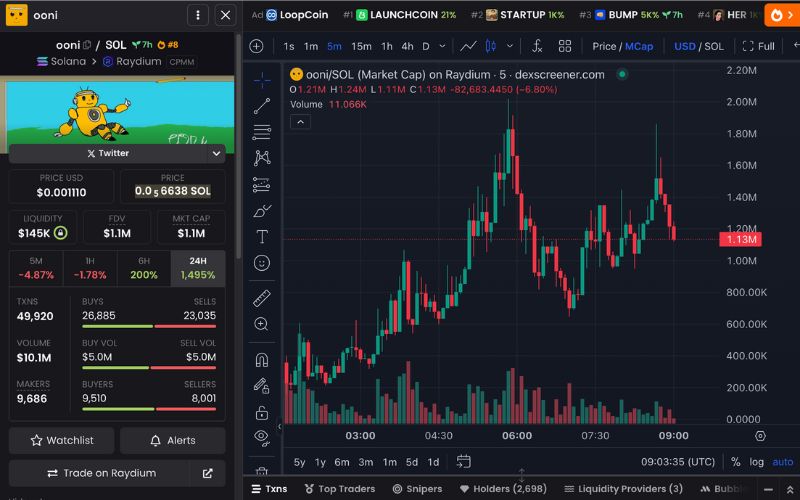Screen dimensions: 800x500
Task: Expand chart type dropdown arrow
Action: point(510,46)
